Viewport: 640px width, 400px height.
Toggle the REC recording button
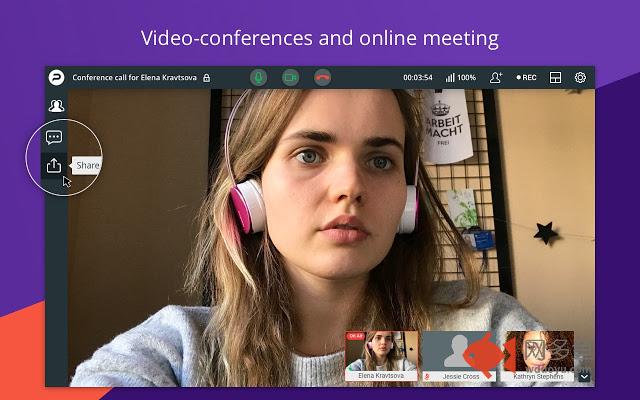pos(527,78)
